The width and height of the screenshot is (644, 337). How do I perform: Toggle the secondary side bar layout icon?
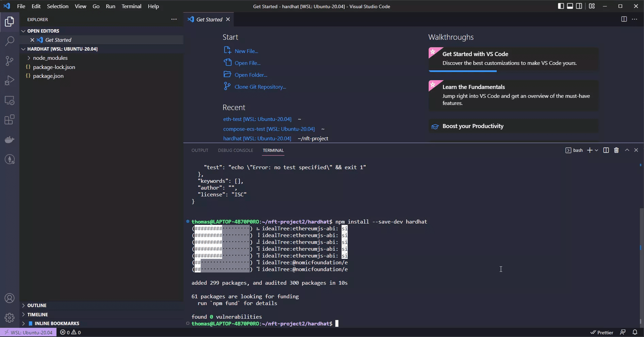pyautogui.click(x=579, y=6)
